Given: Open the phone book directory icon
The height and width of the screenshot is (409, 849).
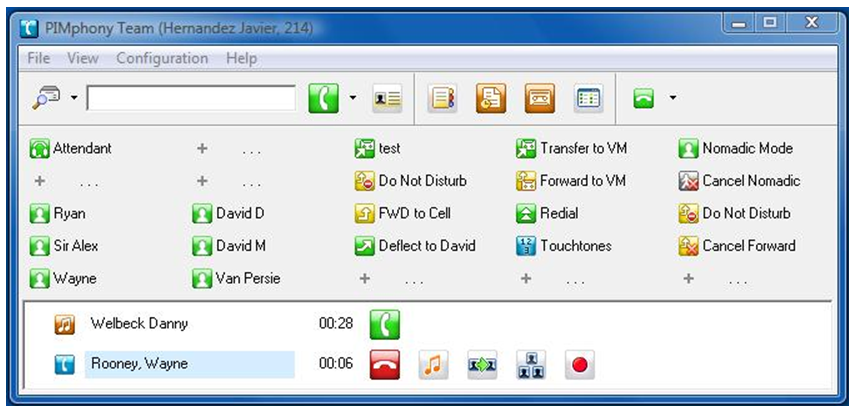Looking at the screenshot, I should click(442, 98).
